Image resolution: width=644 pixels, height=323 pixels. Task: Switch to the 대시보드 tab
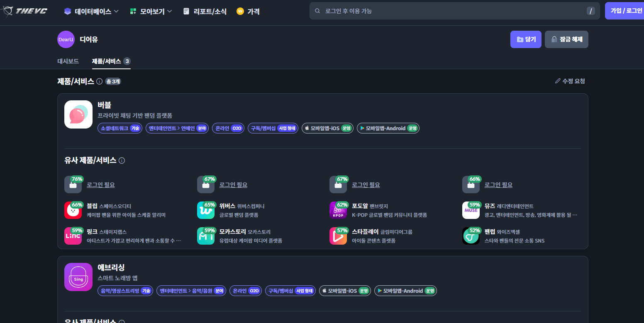point(68,61)
